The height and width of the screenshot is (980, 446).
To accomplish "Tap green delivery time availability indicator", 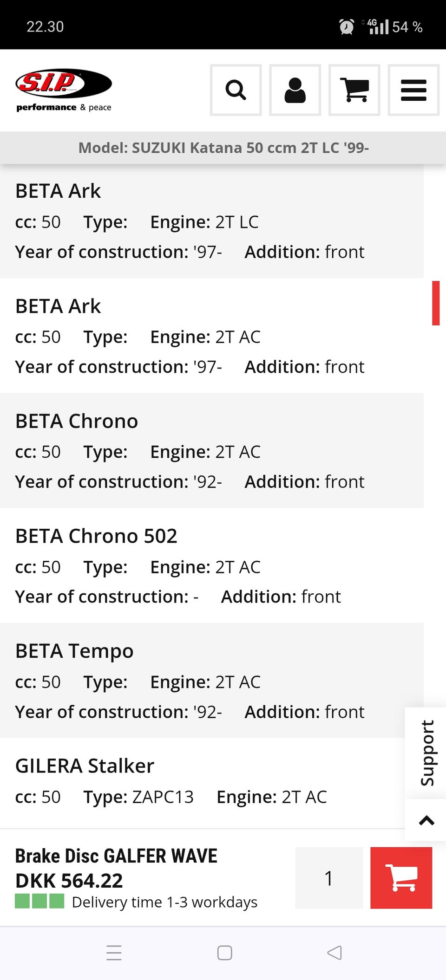I will click(x=39, y=901).
